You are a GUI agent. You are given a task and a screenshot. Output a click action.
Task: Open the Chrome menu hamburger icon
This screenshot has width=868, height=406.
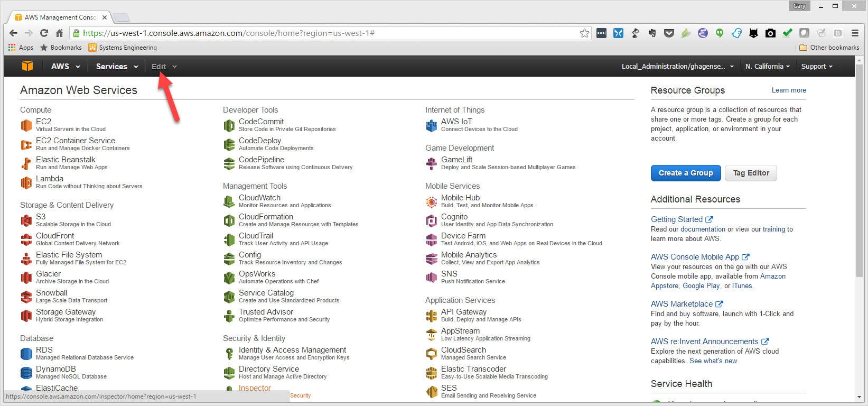pyautogui.click(x=855, y=33)
